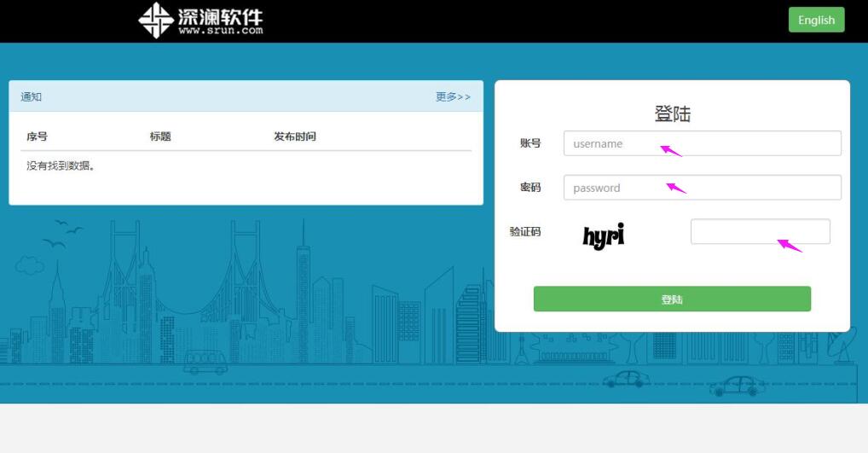Sort by the 标题 column header
The image size is (868, 453).
point(160,136)
